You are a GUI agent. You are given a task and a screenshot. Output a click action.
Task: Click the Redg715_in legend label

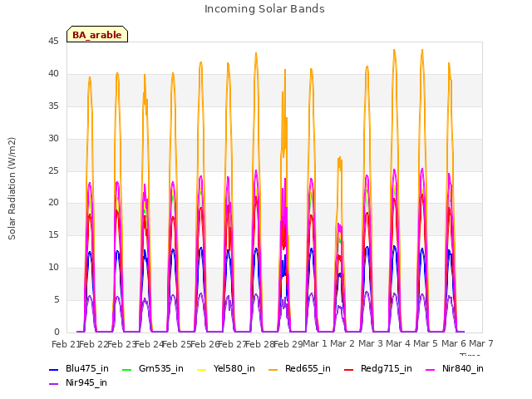click(x=387, y=368)
